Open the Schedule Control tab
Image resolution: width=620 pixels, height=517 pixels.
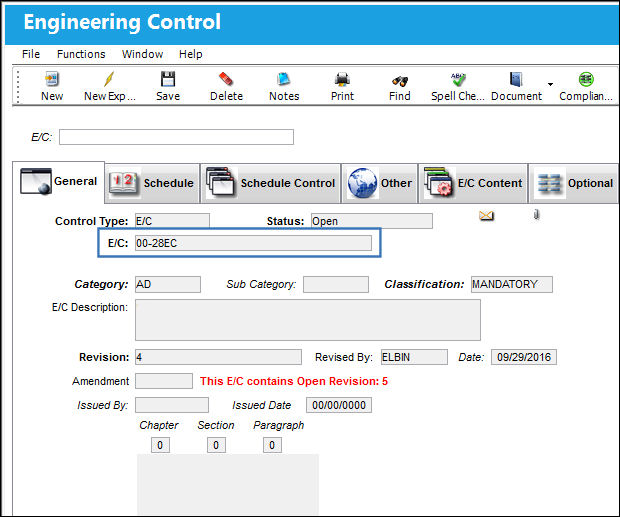click(270, 183)
